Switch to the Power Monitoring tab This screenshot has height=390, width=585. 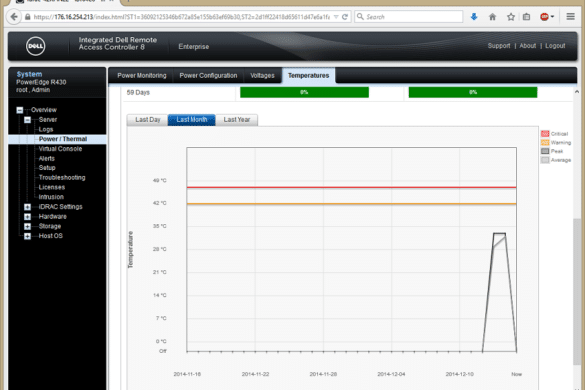(x=142, y=75)
